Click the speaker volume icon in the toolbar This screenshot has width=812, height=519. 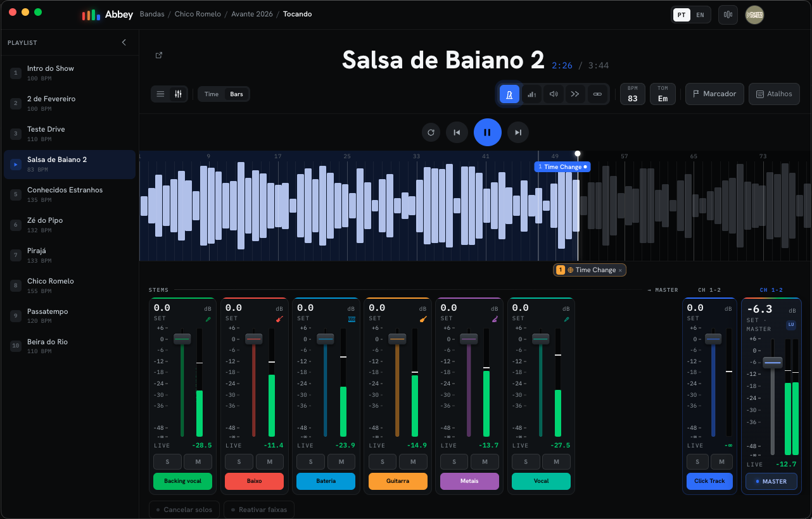coord(554,94)
